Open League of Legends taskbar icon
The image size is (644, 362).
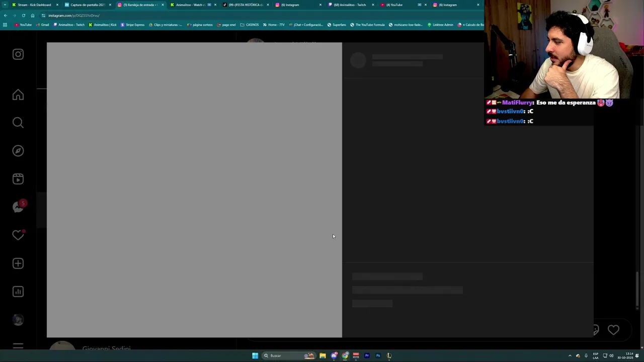point(389,355)
